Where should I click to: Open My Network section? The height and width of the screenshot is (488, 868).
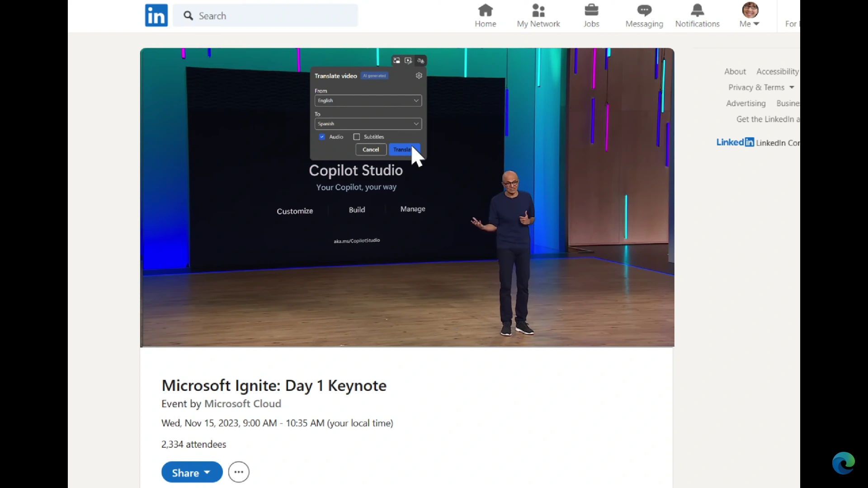click(537, 15)
